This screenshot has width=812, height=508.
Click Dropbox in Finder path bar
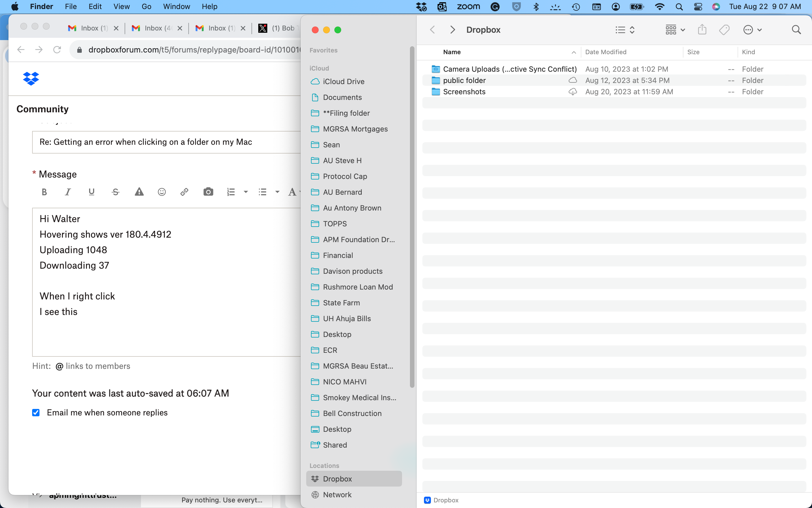click(441, 500)
